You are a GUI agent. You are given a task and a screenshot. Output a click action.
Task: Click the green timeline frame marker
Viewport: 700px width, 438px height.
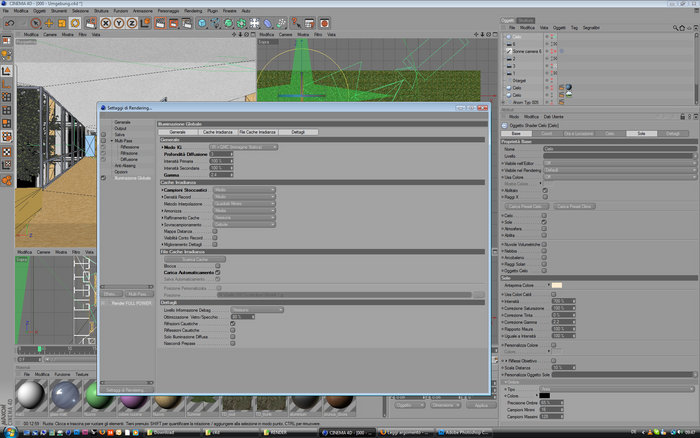(39, 349)
